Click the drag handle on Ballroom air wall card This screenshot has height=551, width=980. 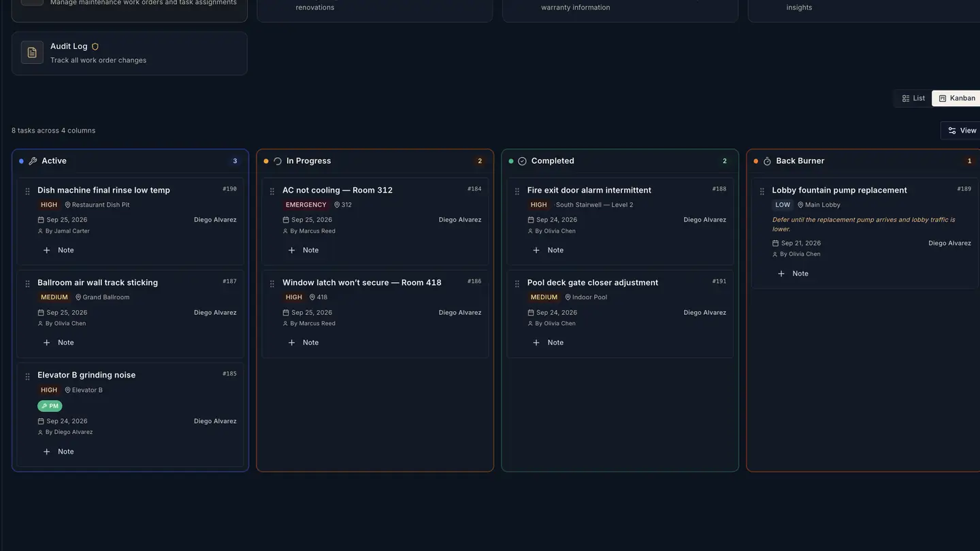tap(28, 284)
